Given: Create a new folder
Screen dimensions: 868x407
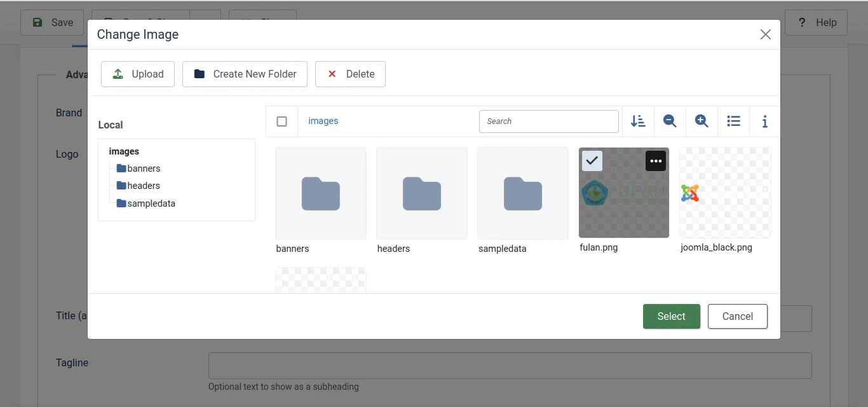Looking at the screenshot, I should pos(245,74).
